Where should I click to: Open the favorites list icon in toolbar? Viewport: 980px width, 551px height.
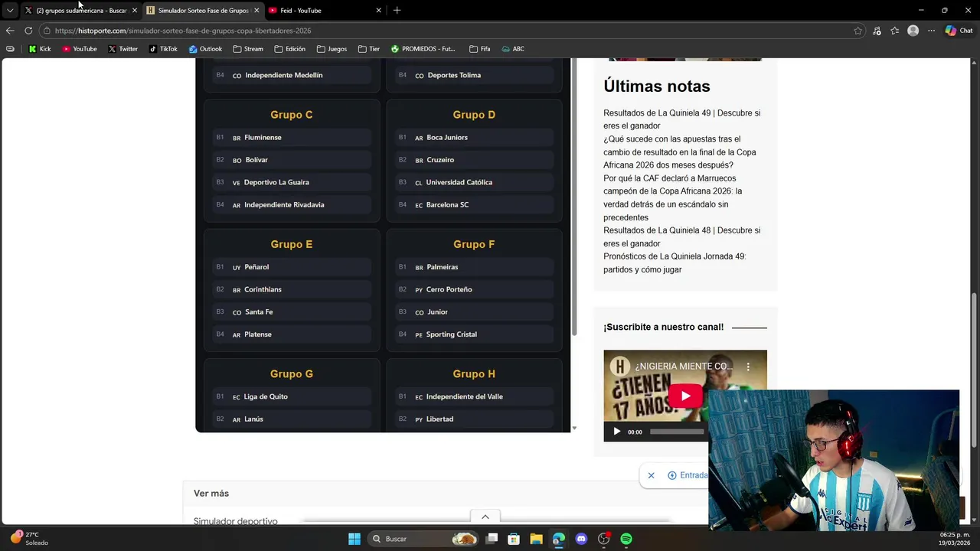[x=894, y=31]
